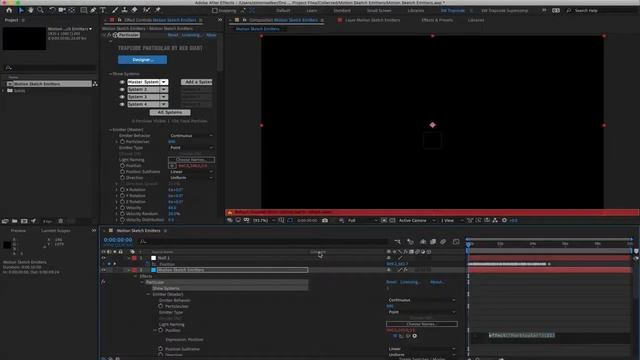Go to the Home screen icon

coord(9,10)
